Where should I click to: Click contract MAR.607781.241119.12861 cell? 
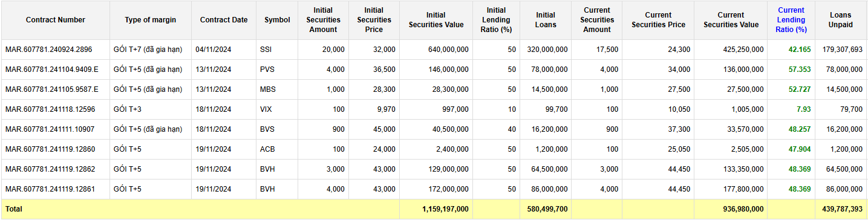(56, 189)
